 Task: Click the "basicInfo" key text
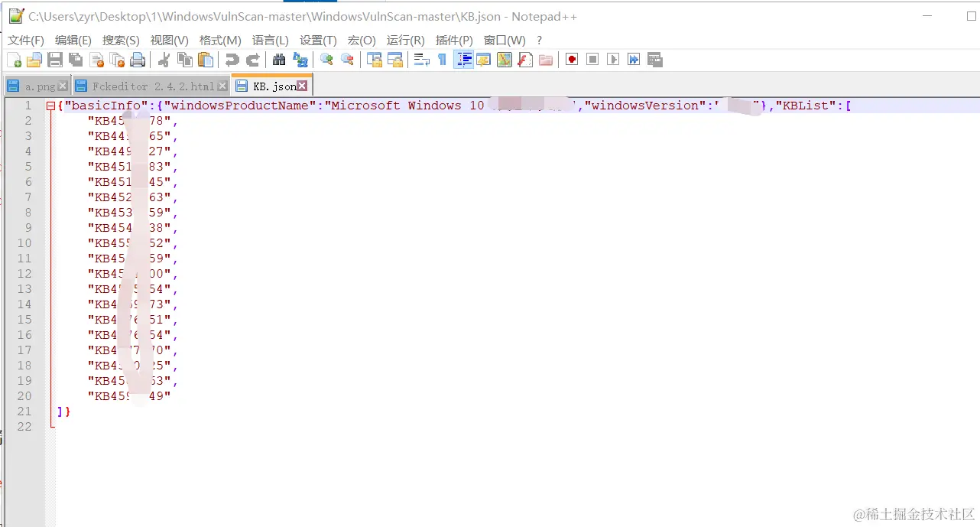coord(105,106)
